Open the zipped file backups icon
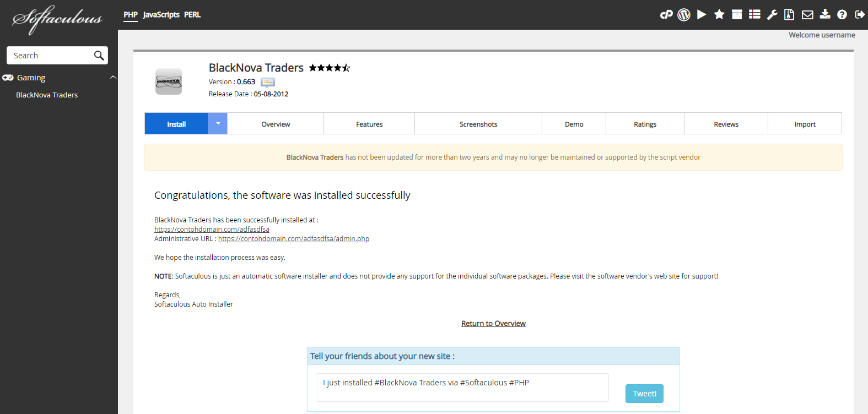 point(790,15)
